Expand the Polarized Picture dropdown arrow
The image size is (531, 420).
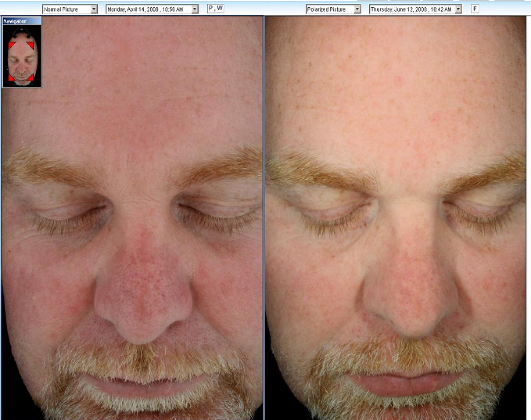[358, 9]
